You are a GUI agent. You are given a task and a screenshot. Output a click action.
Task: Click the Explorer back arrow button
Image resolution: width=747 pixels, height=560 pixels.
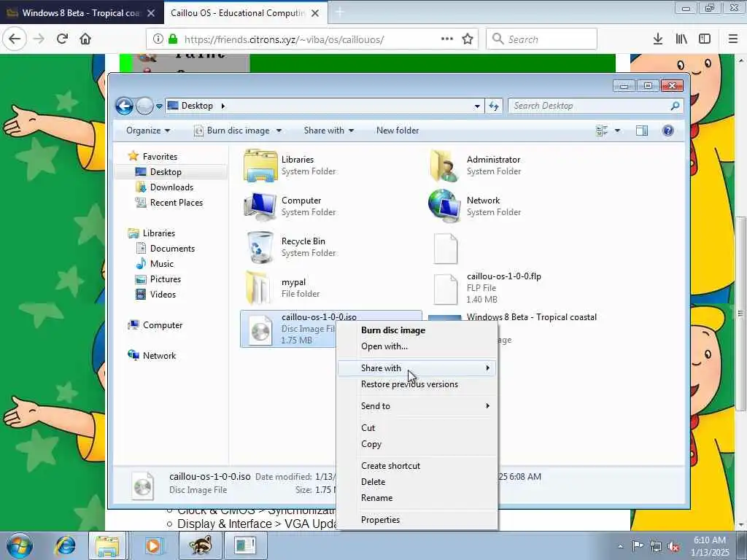pos(124,106)
